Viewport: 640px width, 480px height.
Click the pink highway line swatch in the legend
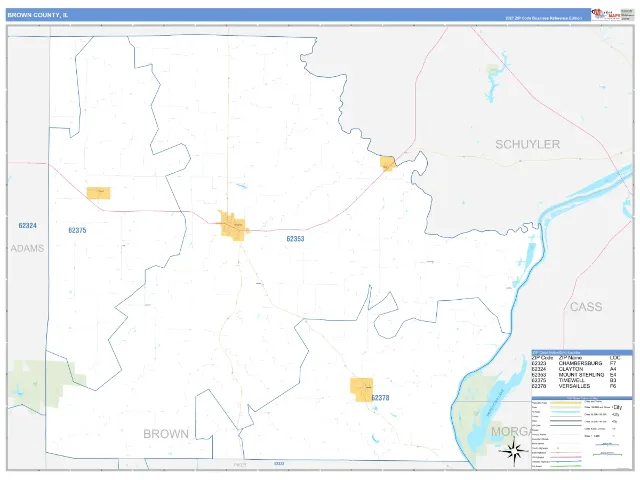566,457
